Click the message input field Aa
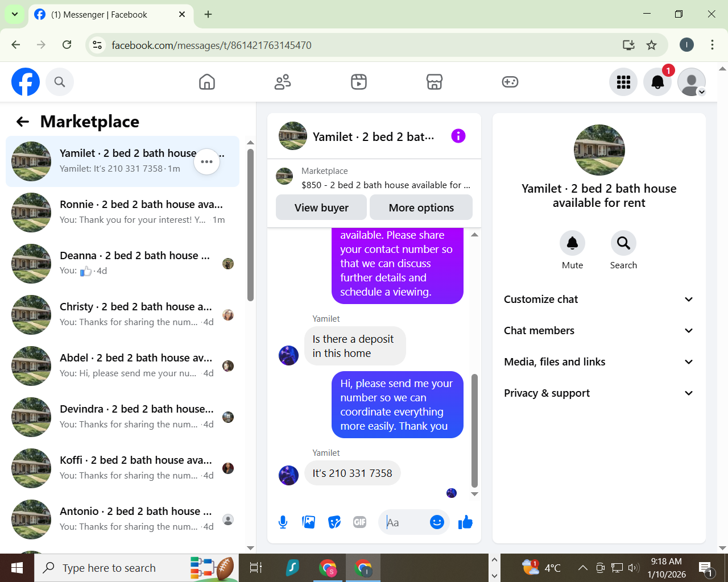728x582 pixels. pos(405,522)
